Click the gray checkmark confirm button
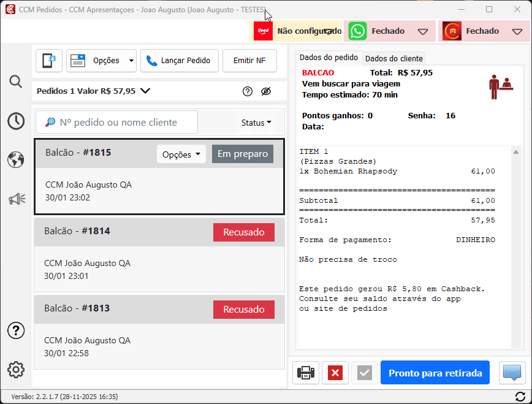The height and width of the screenshot is (404, 532). [365, 373]
